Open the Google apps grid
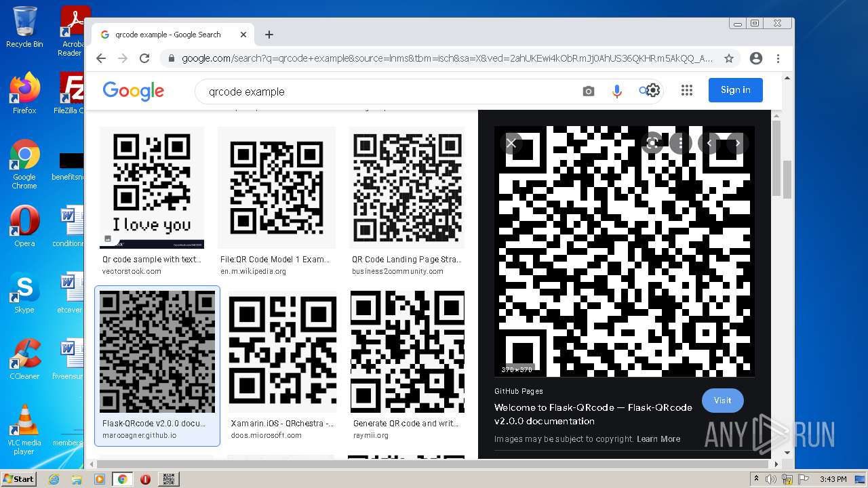Image resolution: width=868 pixels, height=488 pixels. coord(687,90)
